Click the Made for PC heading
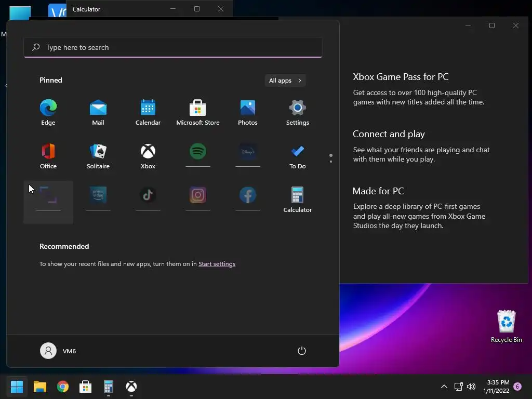 coord(378,191)
